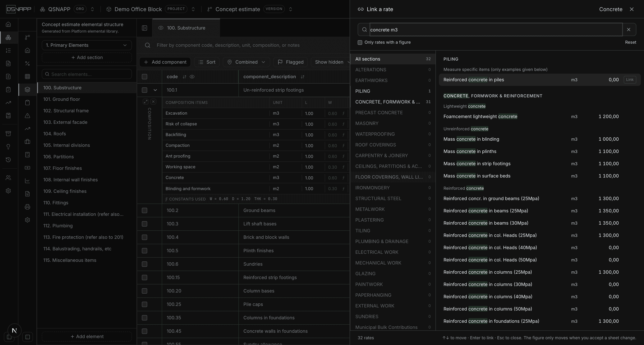Click the warning triangle icon in sidebar
Viewport: 644px width, 345px height.
pyautogui.click(x=27, y=116)
